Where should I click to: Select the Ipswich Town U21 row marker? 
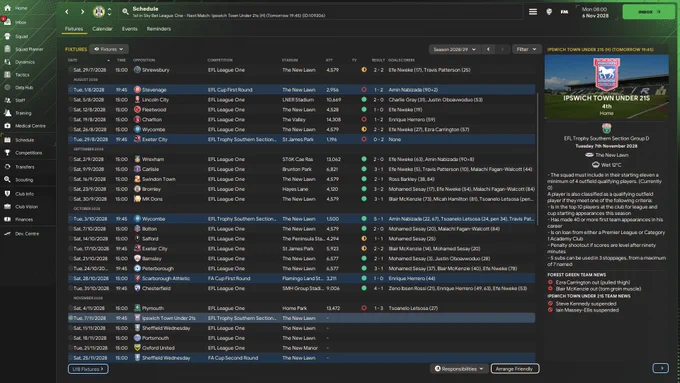[71, 318]
